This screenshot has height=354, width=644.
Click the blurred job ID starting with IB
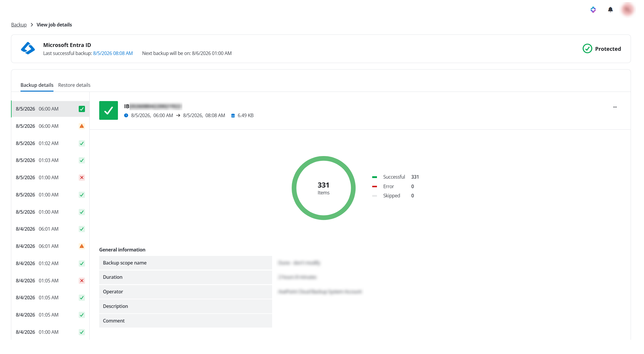click(x=153, y=106)
